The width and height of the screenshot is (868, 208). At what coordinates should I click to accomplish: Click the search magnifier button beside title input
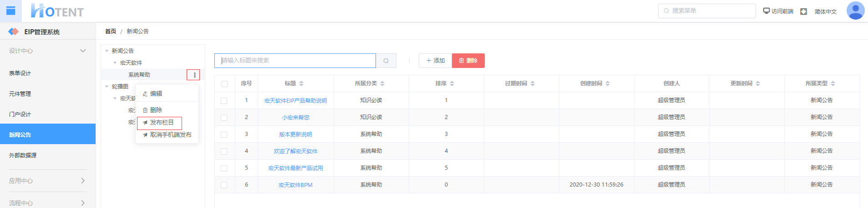[x=386, y=61]
